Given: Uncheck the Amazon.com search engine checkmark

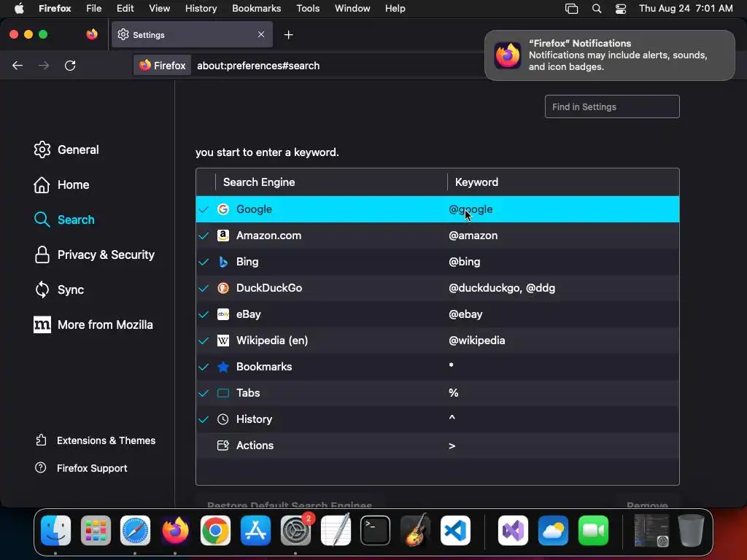Looking at the screenshot, I should (204, 236).
